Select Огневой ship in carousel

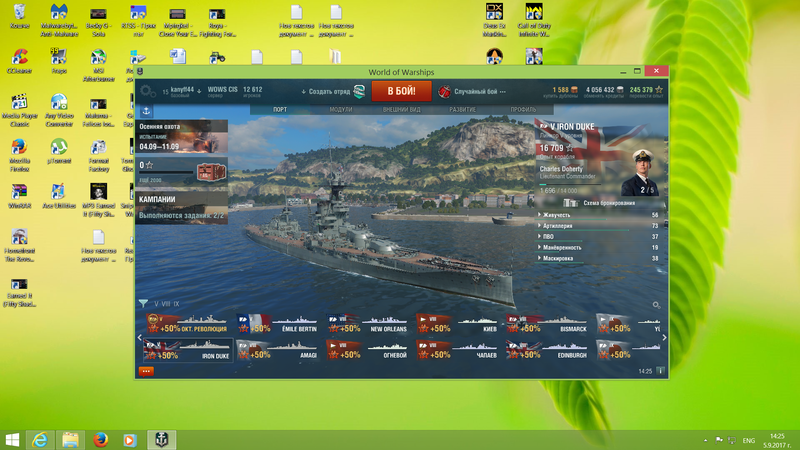(368, 350)
